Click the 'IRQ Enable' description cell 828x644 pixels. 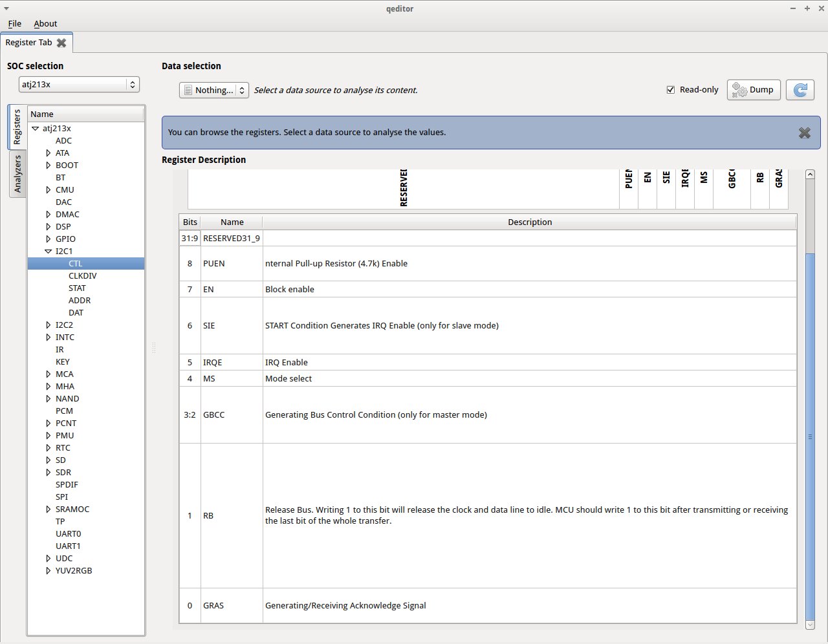pos(530,363)
